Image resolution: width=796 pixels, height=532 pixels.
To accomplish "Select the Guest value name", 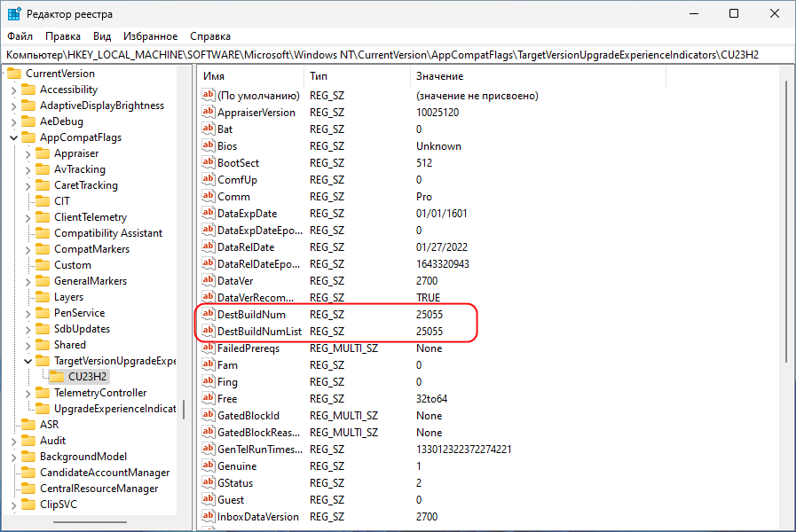I will click(x=231, y=499).
